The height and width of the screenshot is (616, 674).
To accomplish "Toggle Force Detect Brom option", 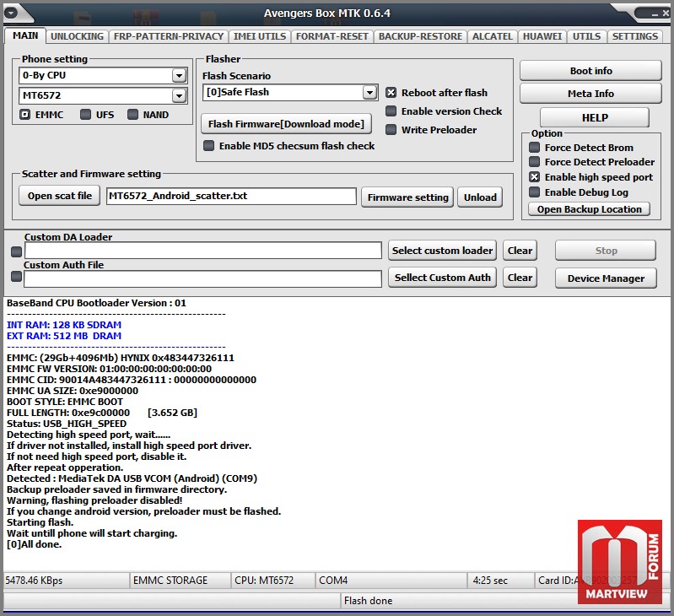I will point(534,148).
